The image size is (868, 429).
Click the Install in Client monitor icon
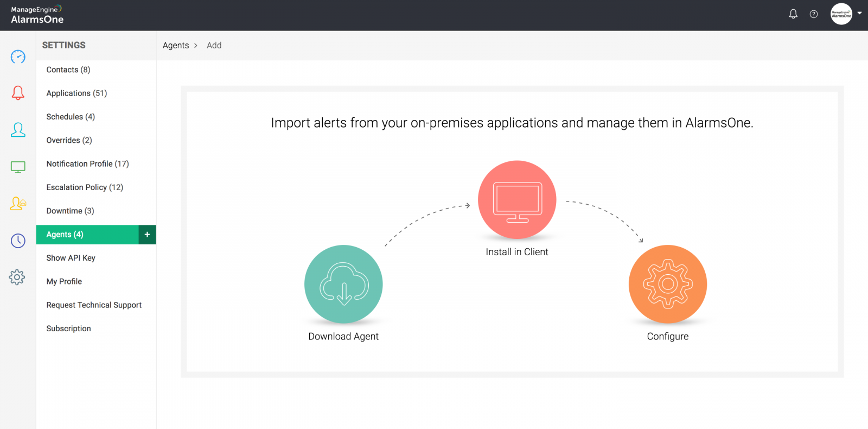(x=517, y=199)
